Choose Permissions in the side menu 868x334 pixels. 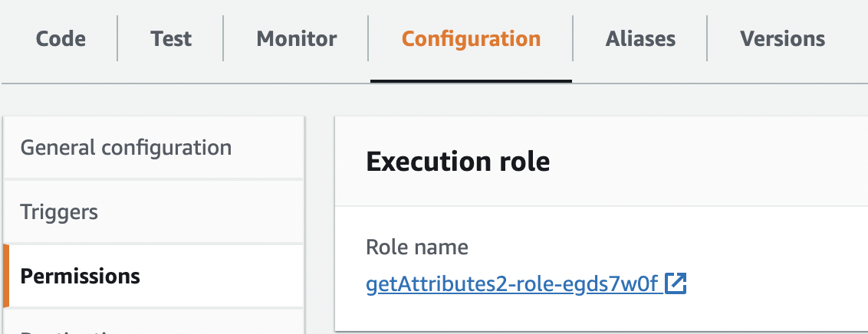(x=81, y=276)
